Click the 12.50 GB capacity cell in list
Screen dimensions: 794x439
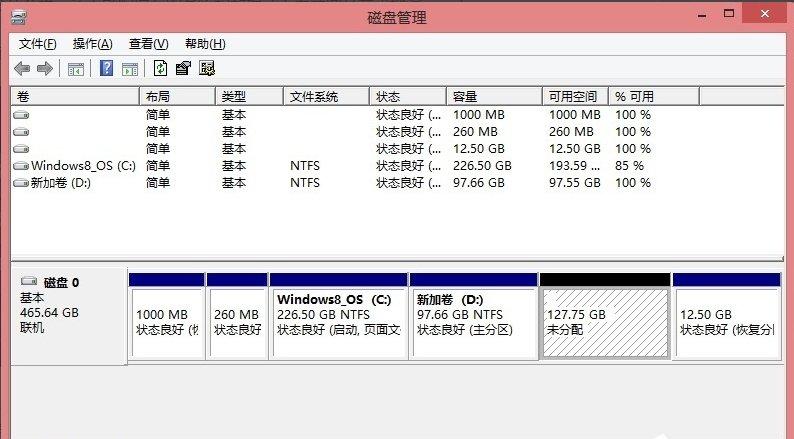(x=479, y=149)
